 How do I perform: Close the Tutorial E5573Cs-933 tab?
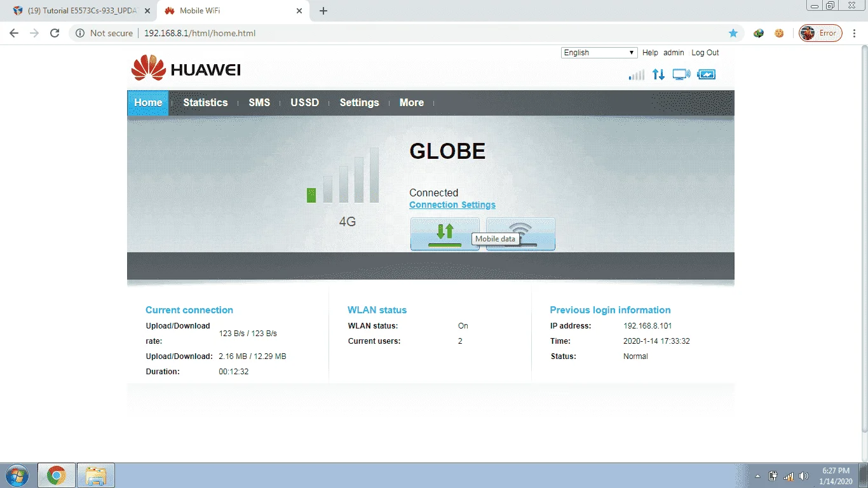pos(147,11)
